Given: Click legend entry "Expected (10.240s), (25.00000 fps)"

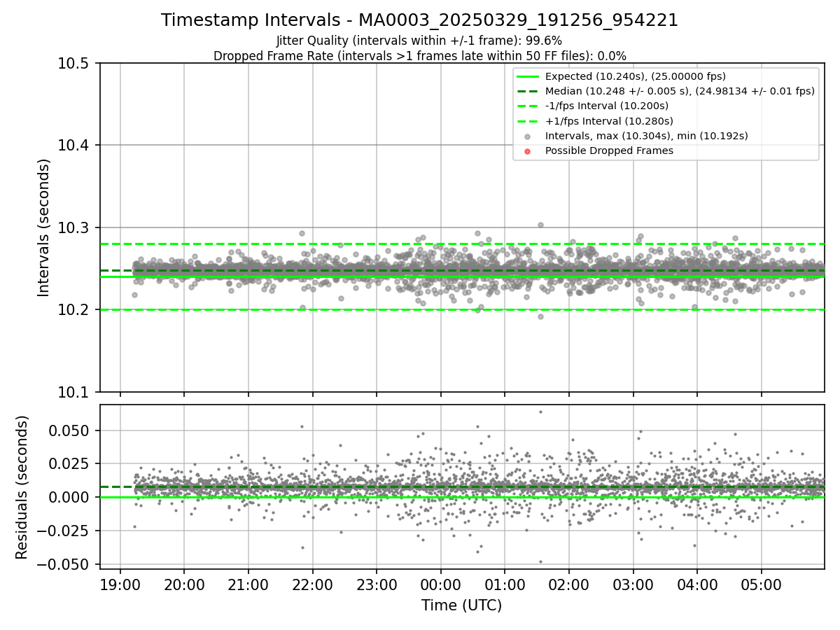Looking at the screenshot, I should (x=636, y=76).
